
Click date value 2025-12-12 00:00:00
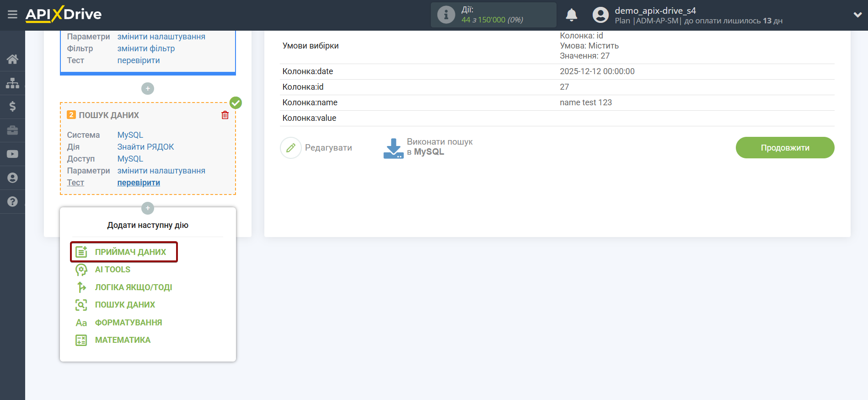pyautogui.click(x=597, y=71)
